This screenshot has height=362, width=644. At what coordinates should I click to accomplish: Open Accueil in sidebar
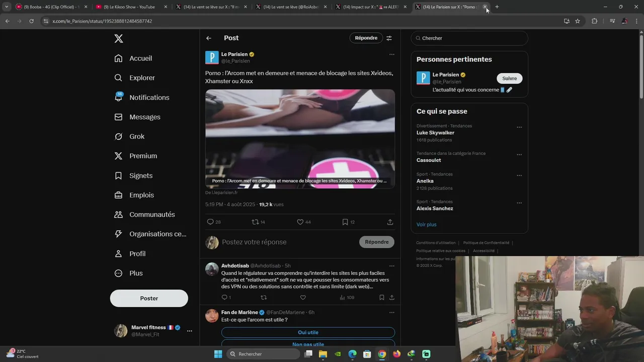[x=133, y=58]
